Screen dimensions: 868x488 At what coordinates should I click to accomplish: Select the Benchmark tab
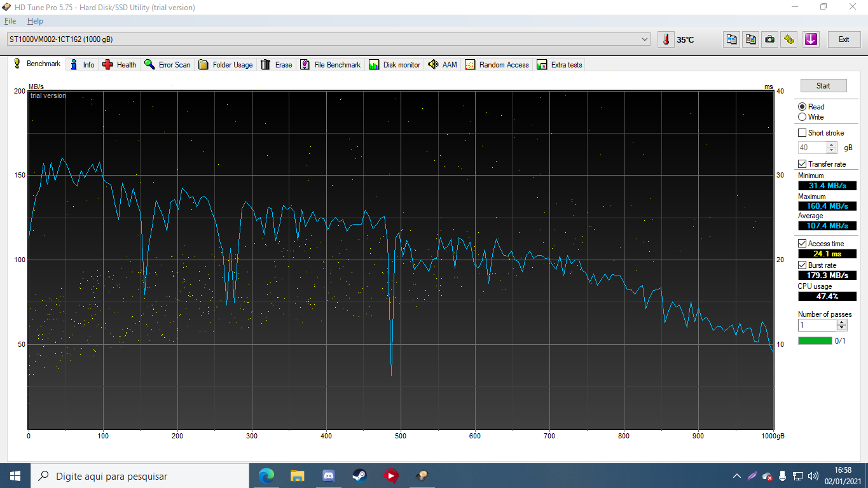[x=37, y=64]
